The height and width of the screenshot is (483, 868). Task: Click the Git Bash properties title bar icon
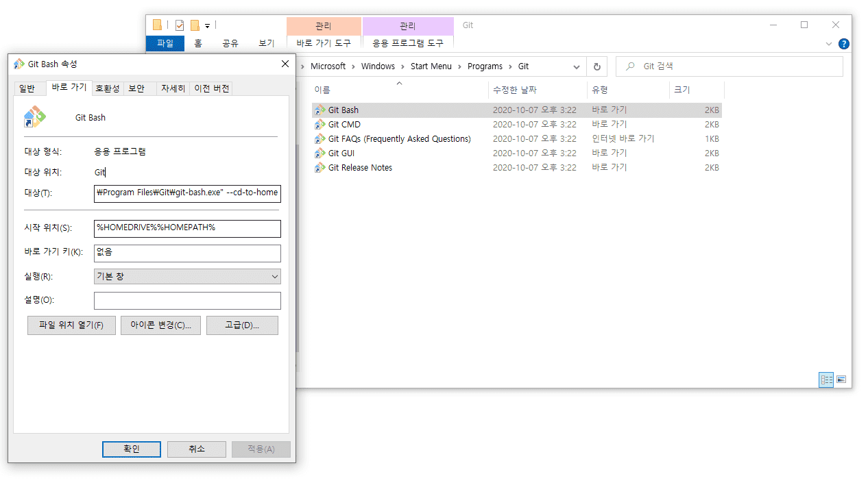[x=19, y=64]
